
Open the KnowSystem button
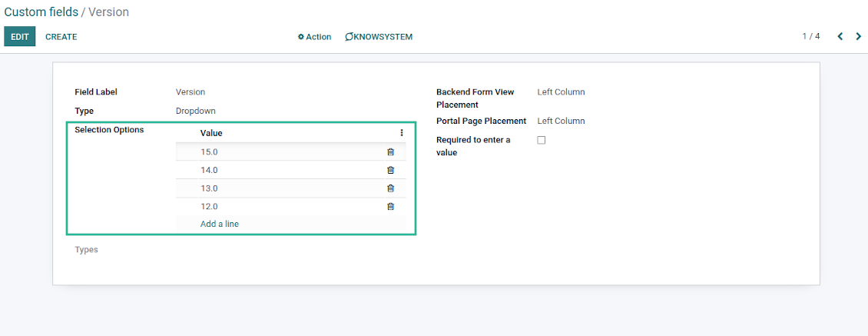(x=379, y=37)
